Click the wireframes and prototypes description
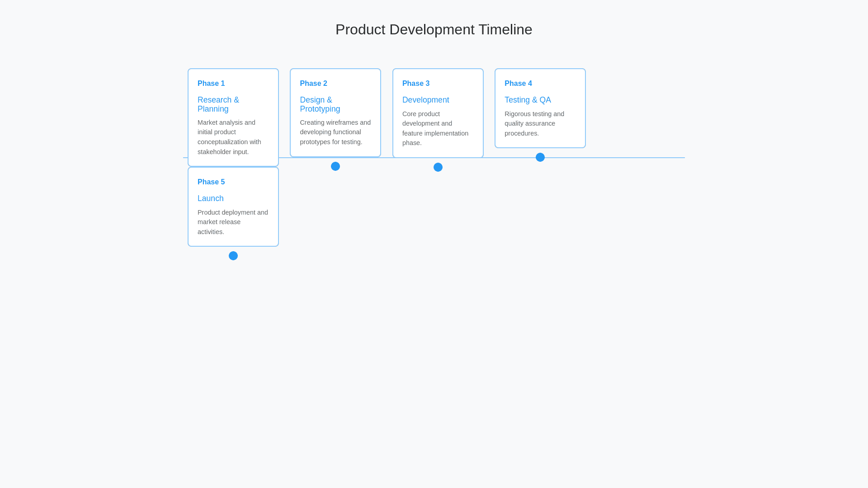 pyautogui.click(x=335, y=132)
